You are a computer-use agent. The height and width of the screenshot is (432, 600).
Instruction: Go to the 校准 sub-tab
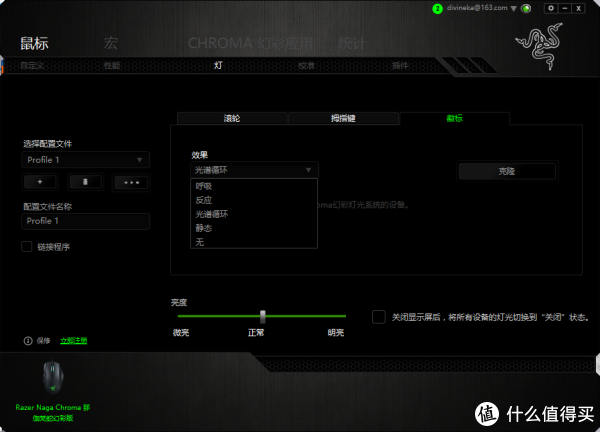306,65
